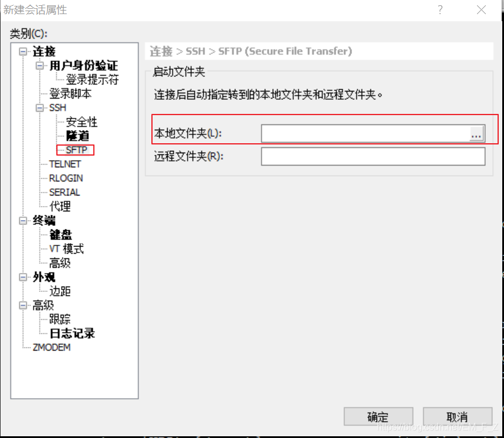Select 终端 category

point(44,221)
